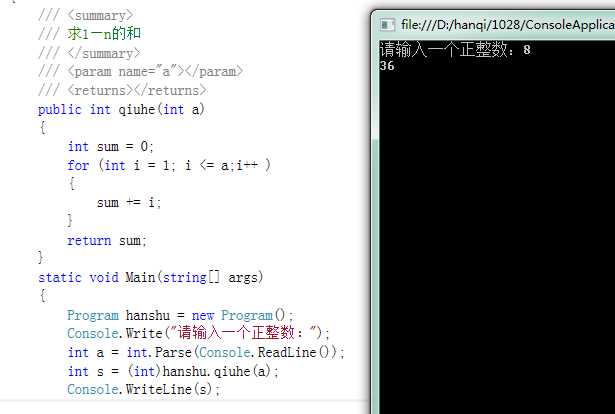Click the line 'Program hanshu = new Program();'
The image size is (615, 414).
tap(180, 315)
